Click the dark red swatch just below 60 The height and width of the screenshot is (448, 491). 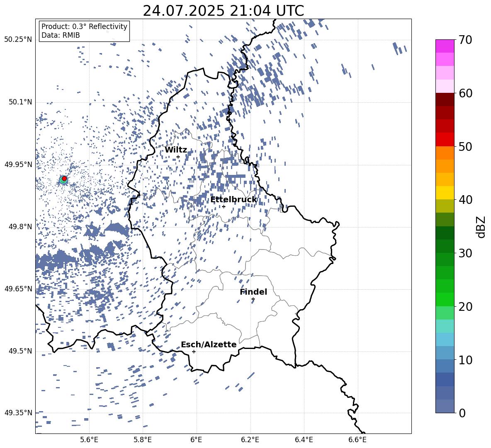[x=445, y=99]
